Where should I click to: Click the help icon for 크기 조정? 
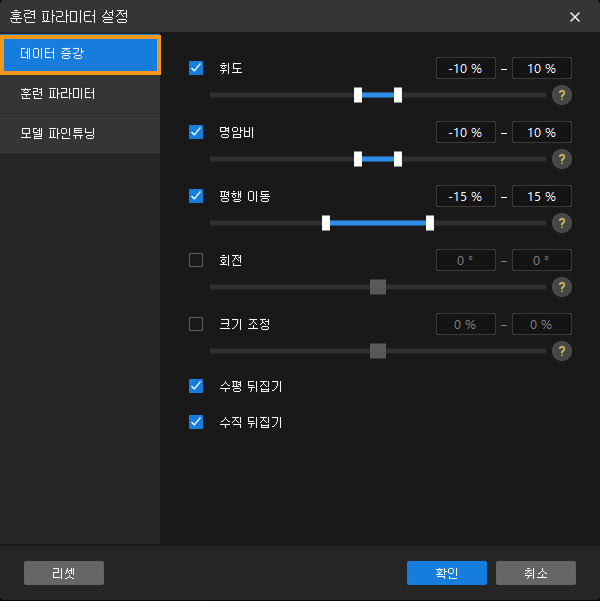point(563,351)
